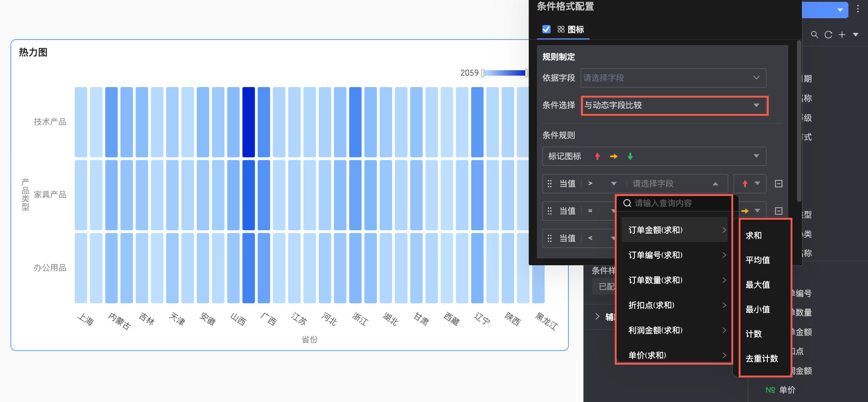
Task: Click the 办公用品 axis label
Action: click(x=50, y=268)
